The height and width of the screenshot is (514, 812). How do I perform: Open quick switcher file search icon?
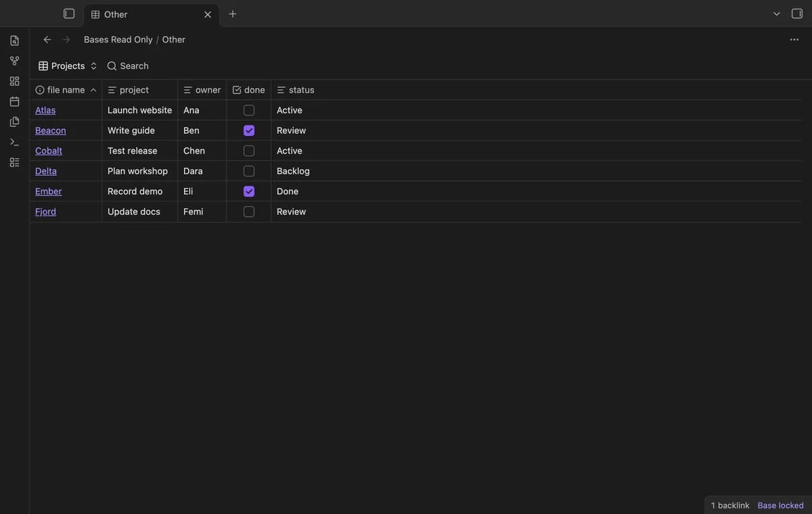pyautogui.click(x=14, y=41)
